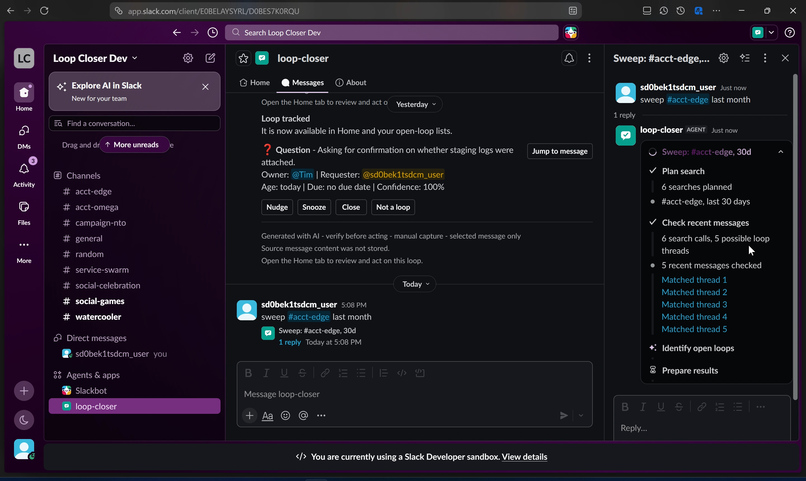The width and height of the screenshot is (806, 481).
Task: Toggle the moon pause notifications icon
Action: (x=24, y=420)
